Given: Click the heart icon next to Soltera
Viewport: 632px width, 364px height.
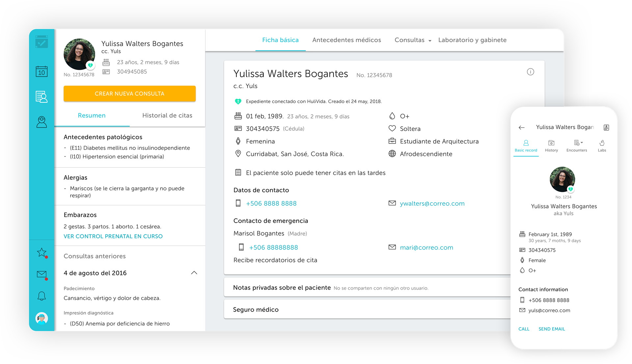Looking at the screenshot, I should (392, 128).
